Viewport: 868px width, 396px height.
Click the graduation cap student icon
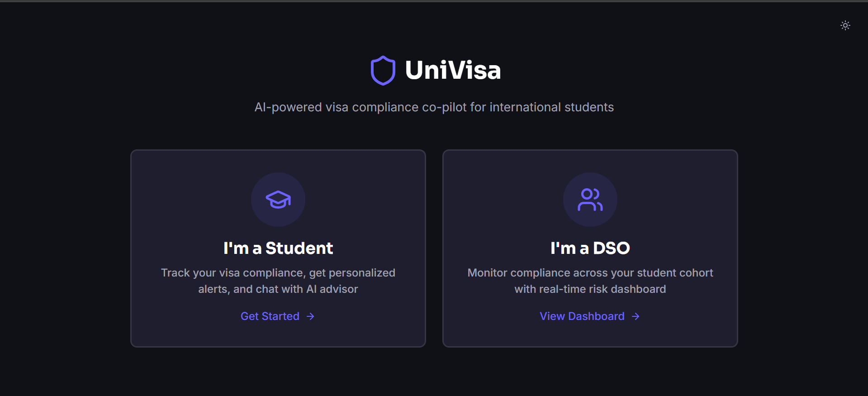[278, 200]
